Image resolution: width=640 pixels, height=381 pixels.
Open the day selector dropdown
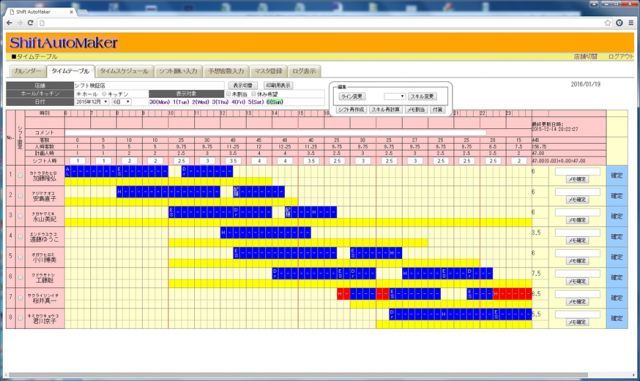(x=122, y=101)
